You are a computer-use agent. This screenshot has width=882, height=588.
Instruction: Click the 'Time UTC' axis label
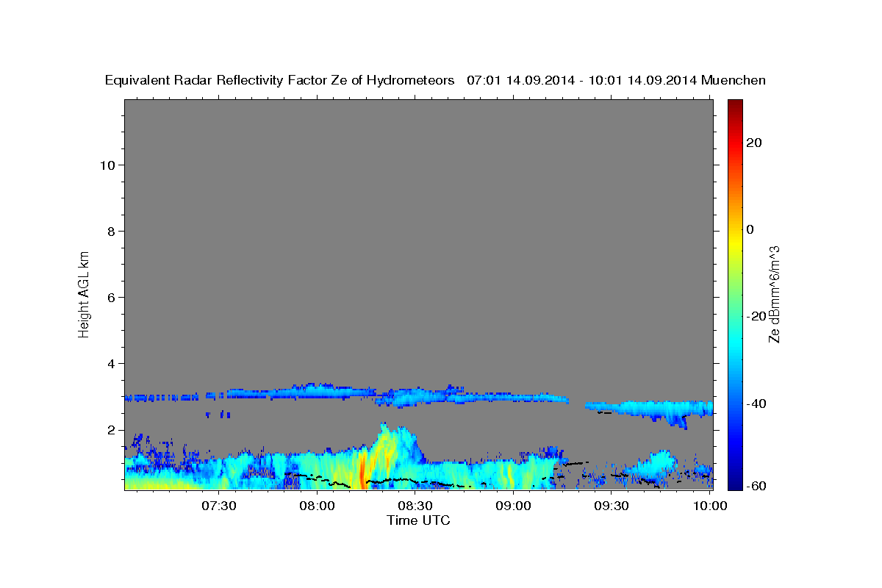click(418, 520)
